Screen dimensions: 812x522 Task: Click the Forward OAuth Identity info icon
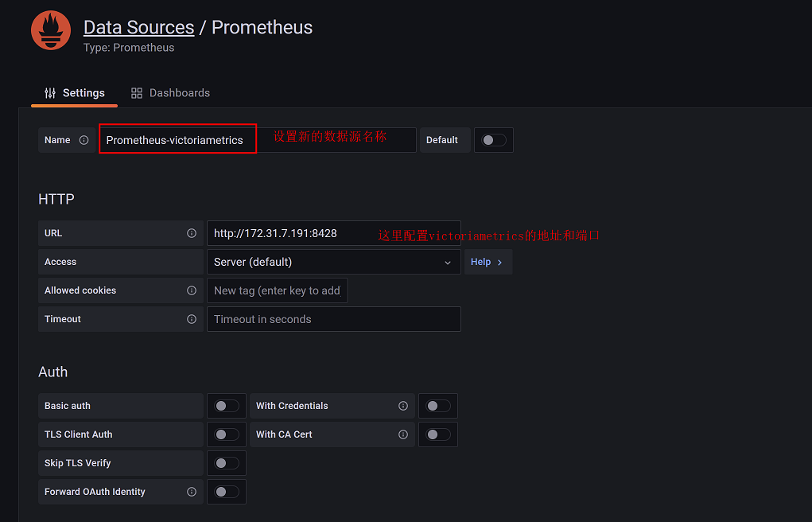pyautogui.click(x=192, y=492)
